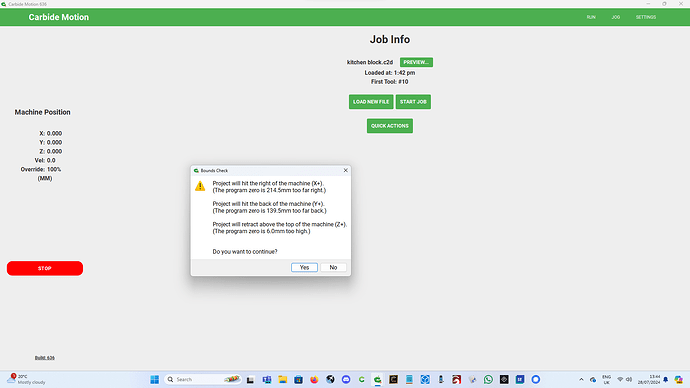Switch to the RUN tab
This screenshot has width=690, height=388.
[x=591, y=17]
